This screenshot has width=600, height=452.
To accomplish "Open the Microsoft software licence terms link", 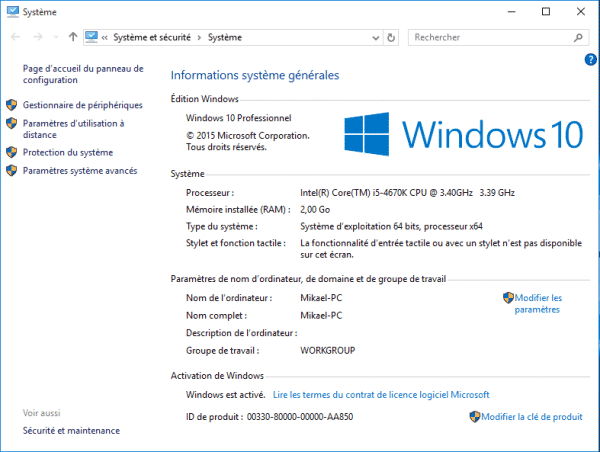I will (x=381, y=395).
